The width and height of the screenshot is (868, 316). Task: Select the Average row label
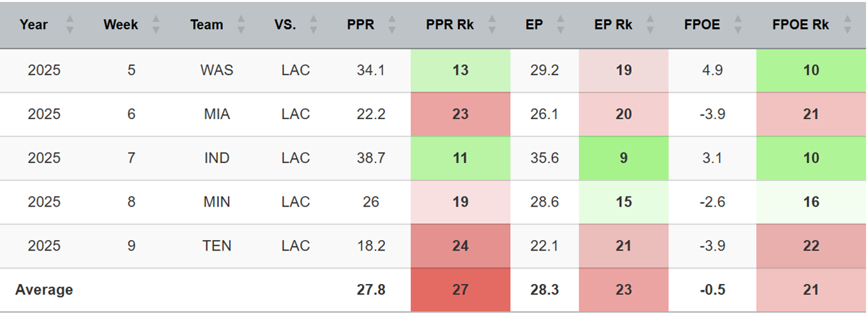click(44, 290)
